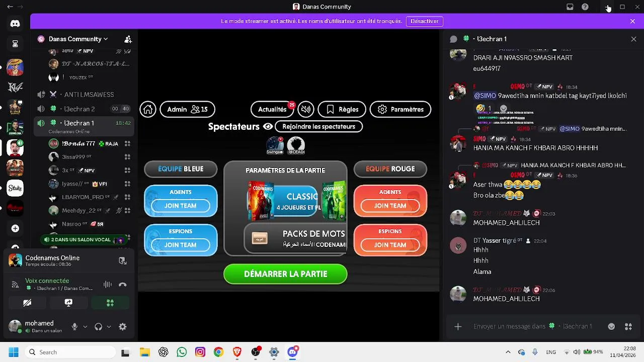Image resolution: width=644 pixels, height=362 pixels.
Task: Join blue team as Agents
Action: click(181, 206)
